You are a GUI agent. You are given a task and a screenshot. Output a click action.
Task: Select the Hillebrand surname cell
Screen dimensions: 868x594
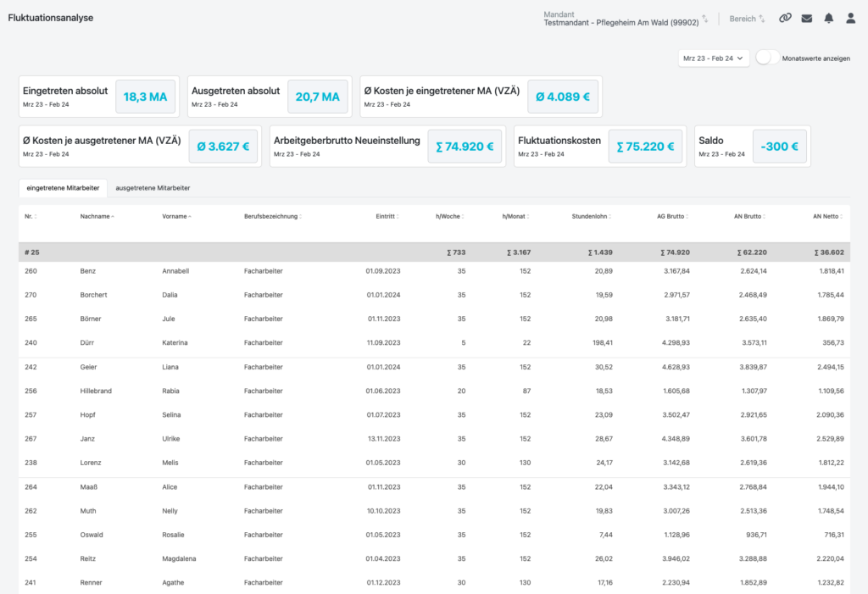click(96, 391)
